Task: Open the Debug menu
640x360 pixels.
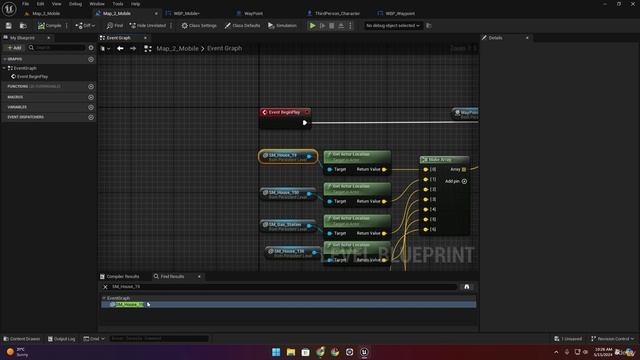Action: pos(75,4)
